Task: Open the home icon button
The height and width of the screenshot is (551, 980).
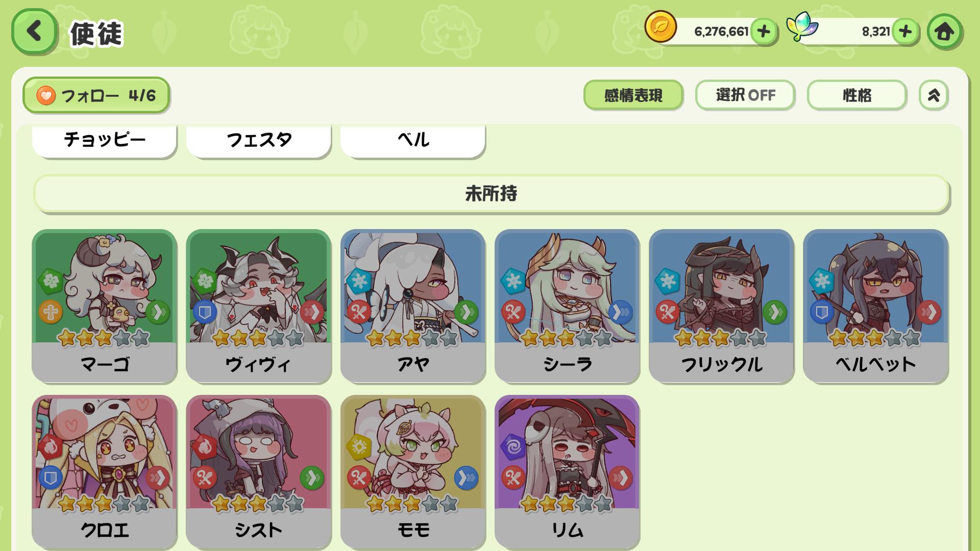Action: coord(944,32)
